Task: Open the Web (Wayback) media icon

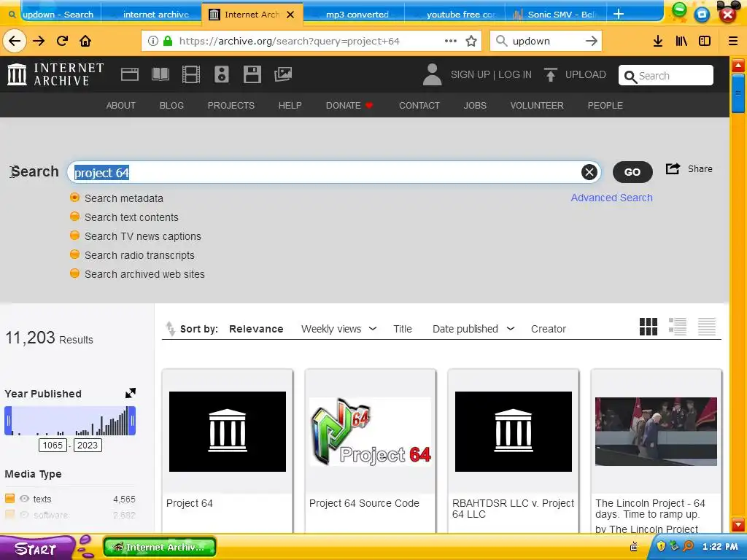Action: click(x=130, y=74)
